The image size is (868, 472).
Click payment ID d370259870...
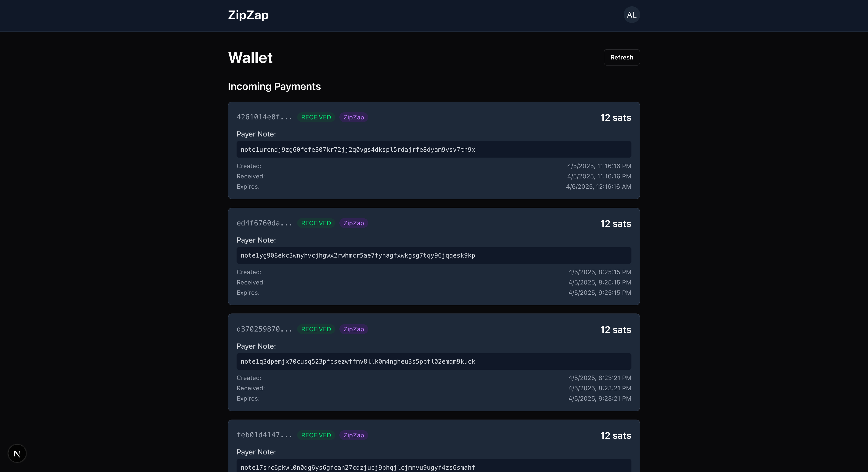coord(264,329)
